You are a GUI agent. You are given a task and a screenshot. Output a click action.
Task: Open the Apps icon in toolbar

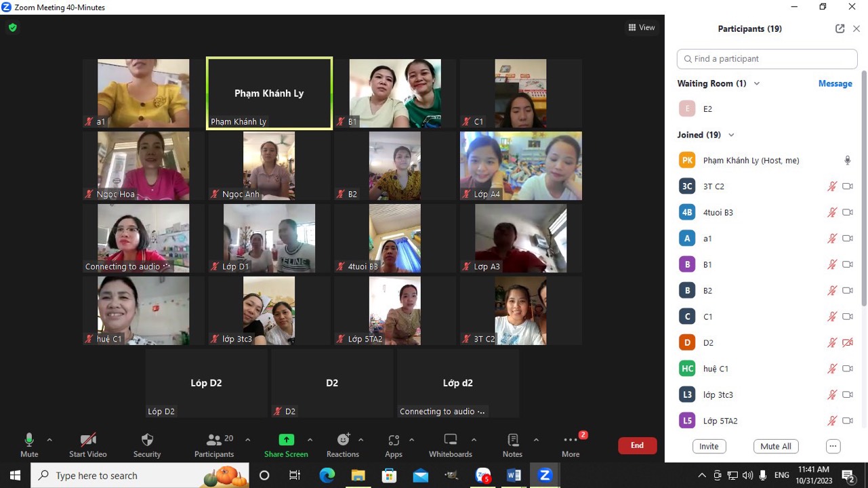click(x=394, y=440)
